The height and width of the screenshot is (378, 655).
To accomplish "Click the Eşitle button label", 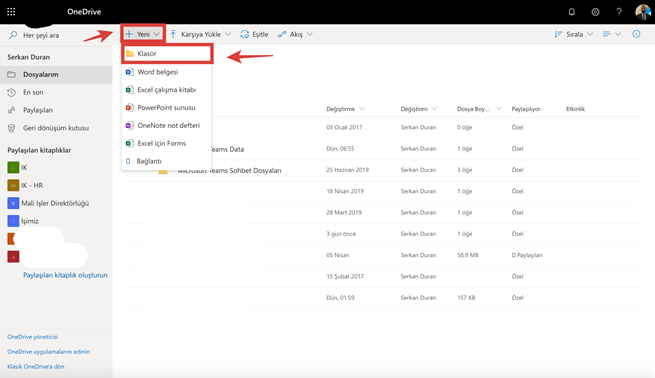I will coord(260,34).
